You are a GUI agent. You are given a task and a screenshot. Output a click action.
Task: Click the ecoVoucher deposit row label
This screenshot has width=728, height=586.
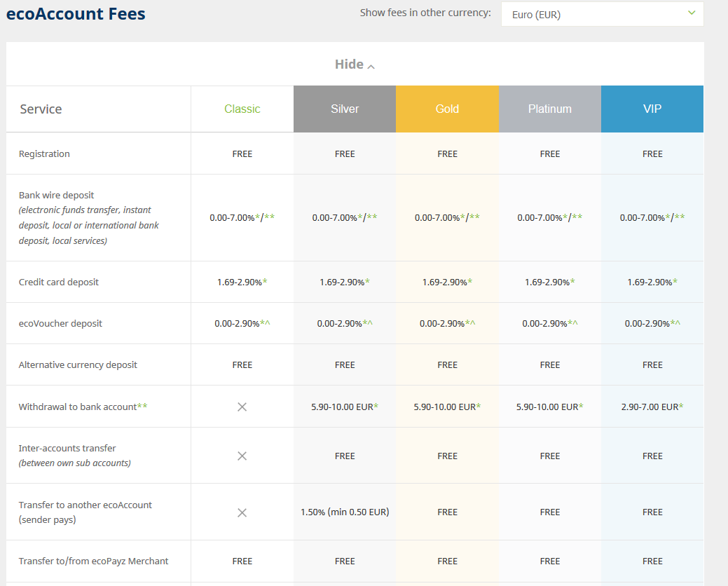pyautogui.click(x=60, y=324)
